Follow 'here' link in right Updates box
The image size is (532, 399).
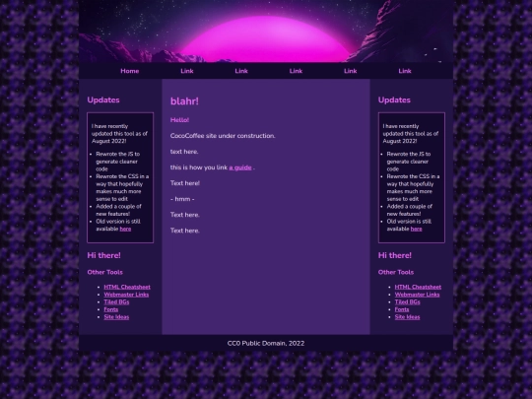pyautogui.click(x=417, y=229)
